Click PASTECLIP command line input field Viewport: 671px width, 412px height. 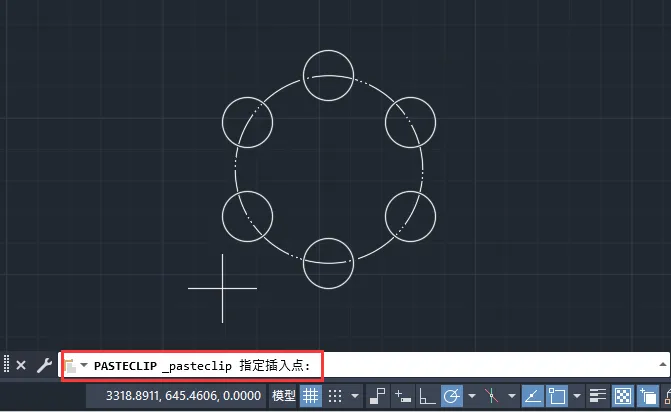click(364, 365)
